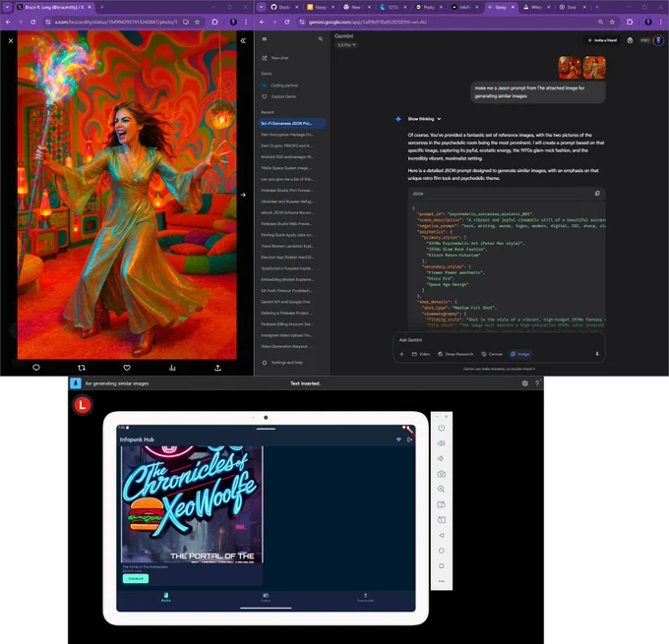Toggle the Deep Research tool chip
Viewport: 669px width, 644px height.
click(456, 354)
